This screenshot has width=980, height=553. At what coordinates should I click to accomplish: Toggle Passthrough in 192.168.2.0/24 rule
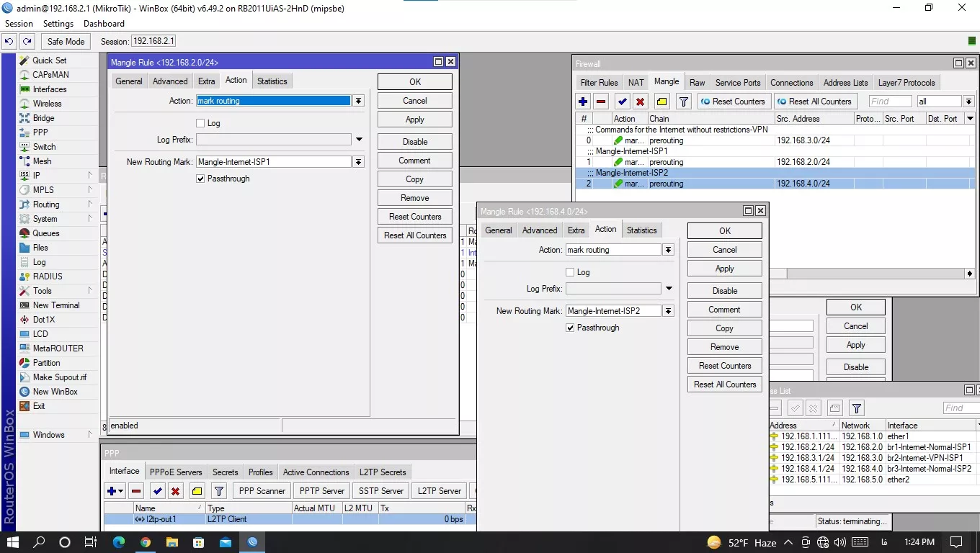(200, 179)
